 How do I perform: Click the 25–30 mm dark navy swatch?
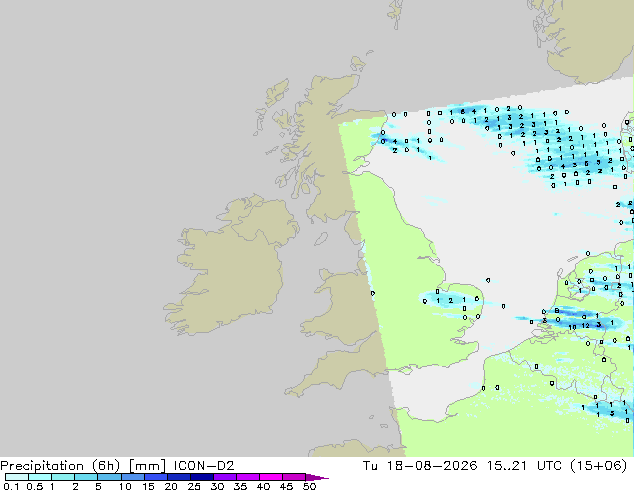click(202, 477)
